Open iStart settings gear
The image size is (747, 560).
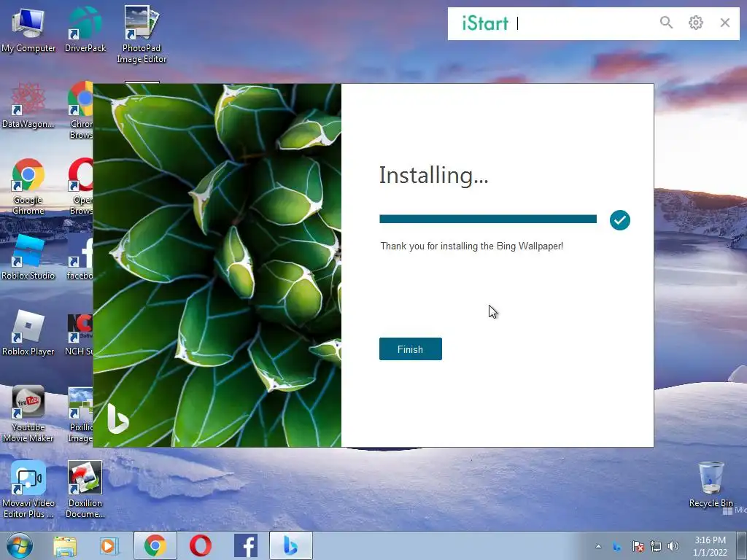click(695, 23)
